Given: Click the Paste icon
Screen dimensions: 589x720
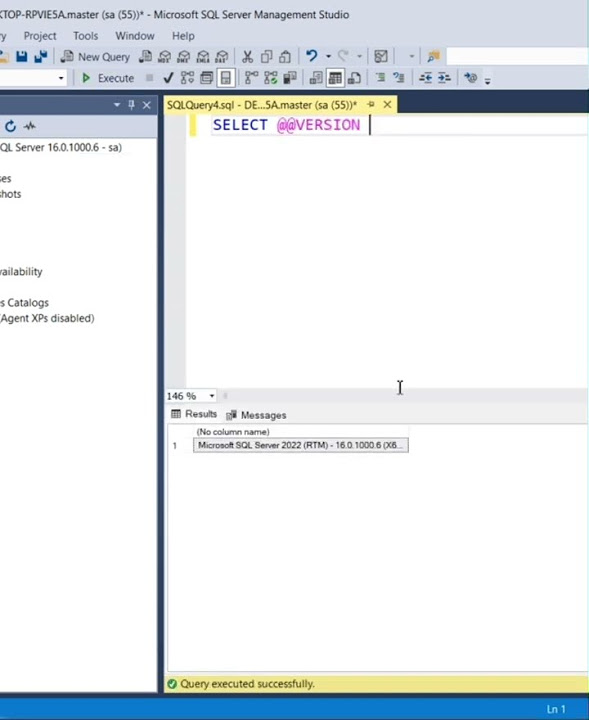Looking at the screenshot, I should click(285, 56).
